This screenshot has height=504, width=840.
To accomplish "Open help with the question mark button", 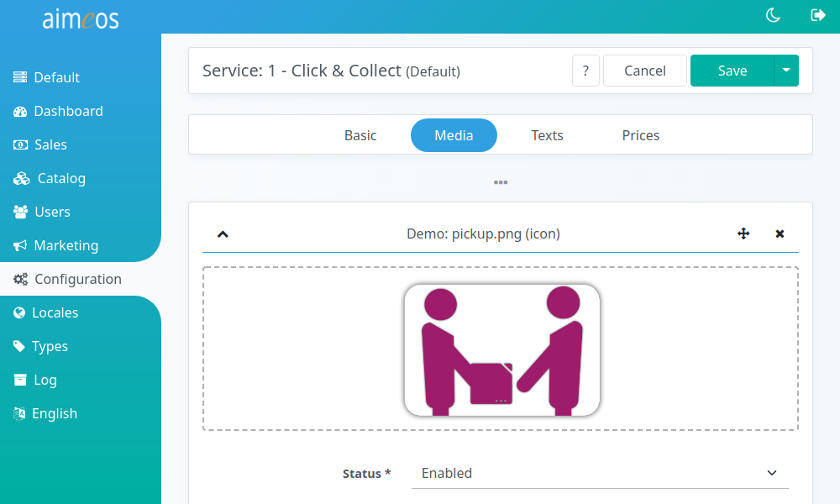I will [x=585, y=71].
